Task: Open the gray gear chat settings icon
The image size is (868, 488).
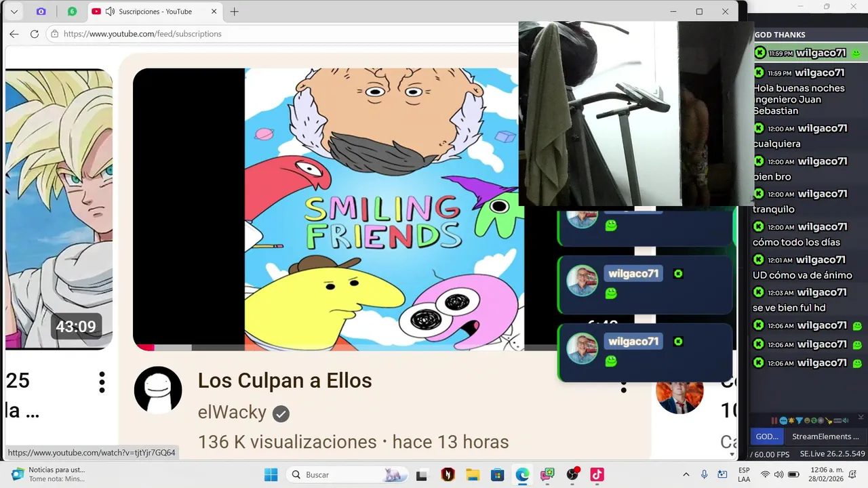Action: click(x=821, y=420)
